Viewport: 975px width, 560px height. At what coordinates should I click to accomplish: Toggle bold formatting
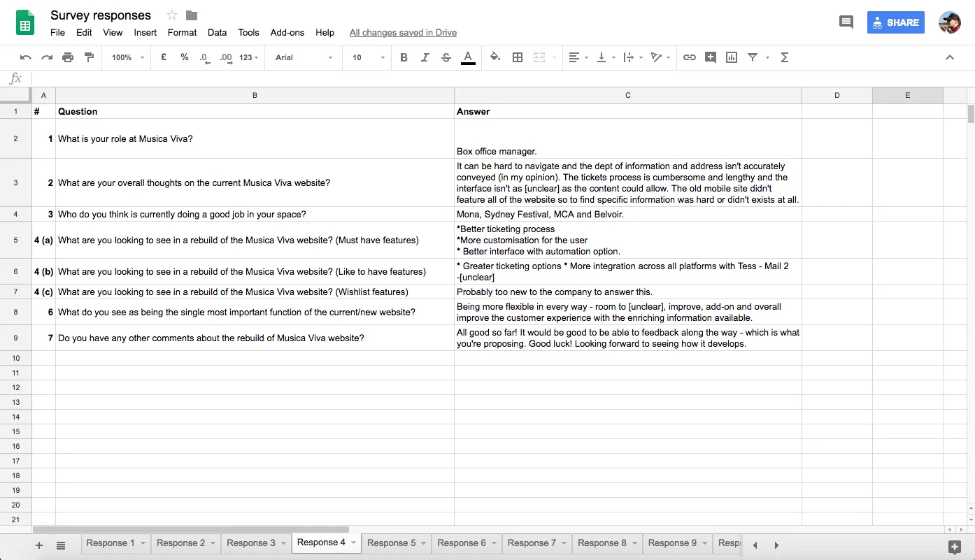[404, 57]
